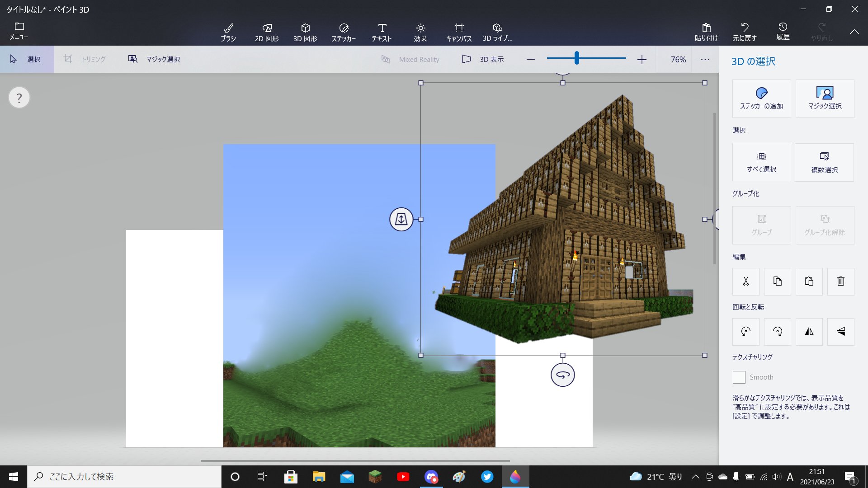Flip horizontally with the mirror icon
The width and height of the screenshot is (868, 488).
click(809, 332)
